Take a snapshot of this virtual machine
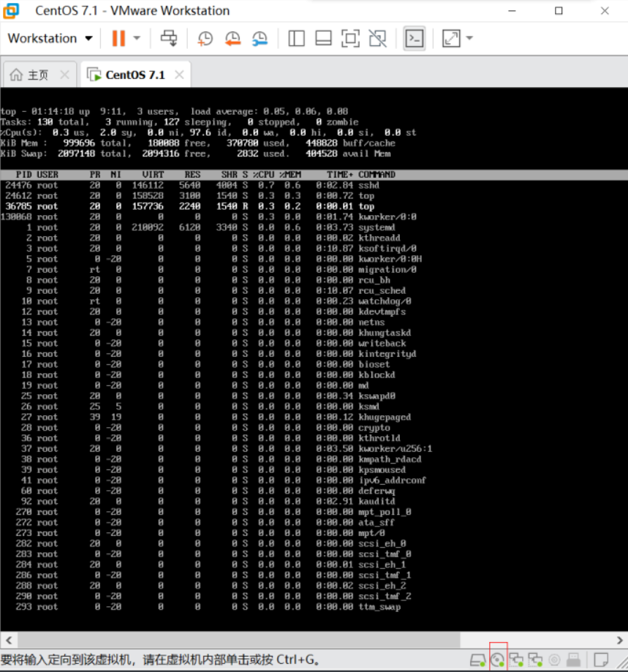Screen dimensions: 628x672 [x=205, y=38]
